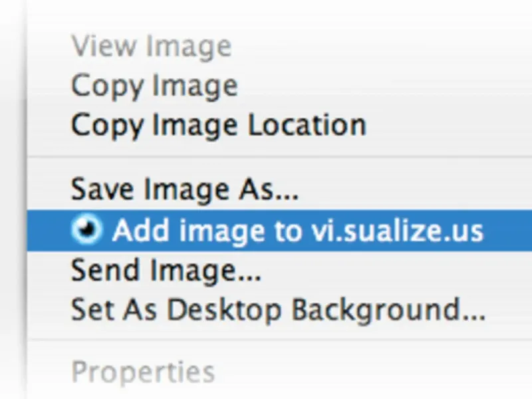Copy the image URL with Copy Image Location
Image resolution: width=532 pixels, height=399 pixels.
click(x=219, y=125)
